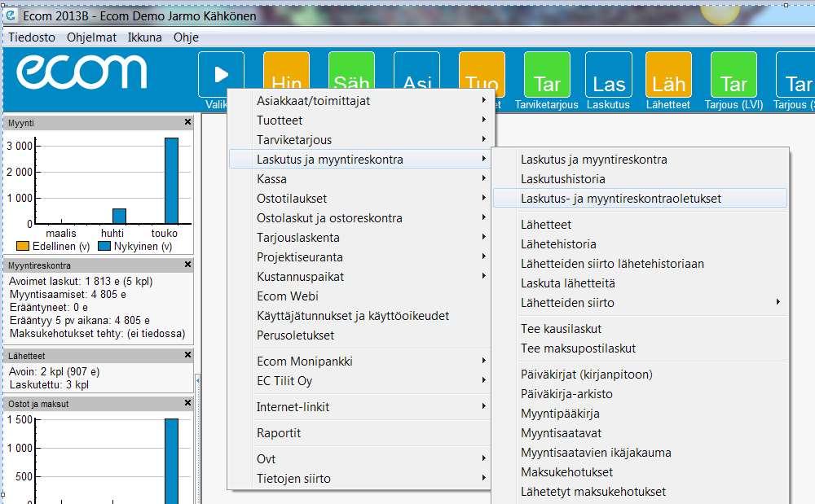Open Myyntisaatavien ikäjakauma
The height and width of the screenshot is (504, 815).
641,453
